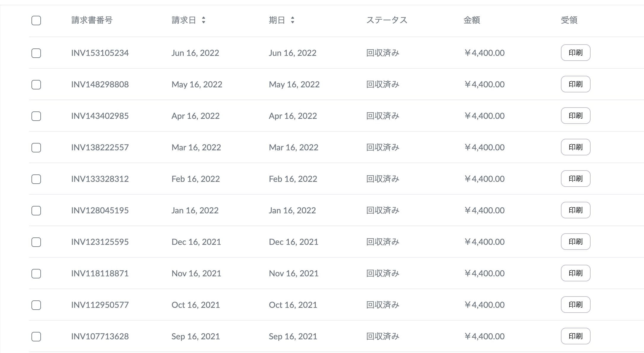Viewport: 644px width, 353px height.
Task: Print the Apr 16, 2022 invoice
Action: click(x=575, y=116)
